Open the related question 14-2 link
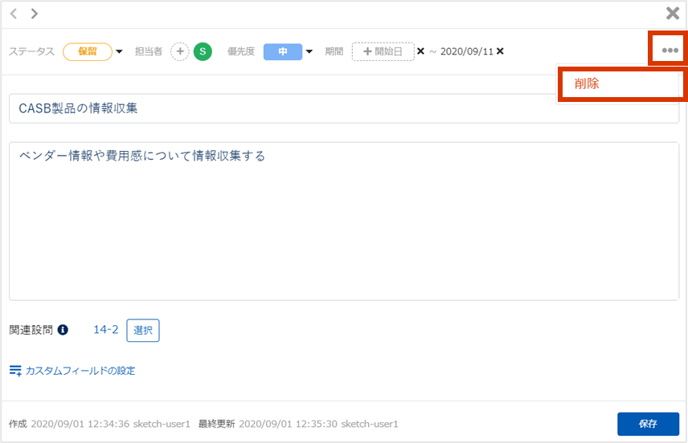Viewport: 688px width, 443px height. [106, 329]
